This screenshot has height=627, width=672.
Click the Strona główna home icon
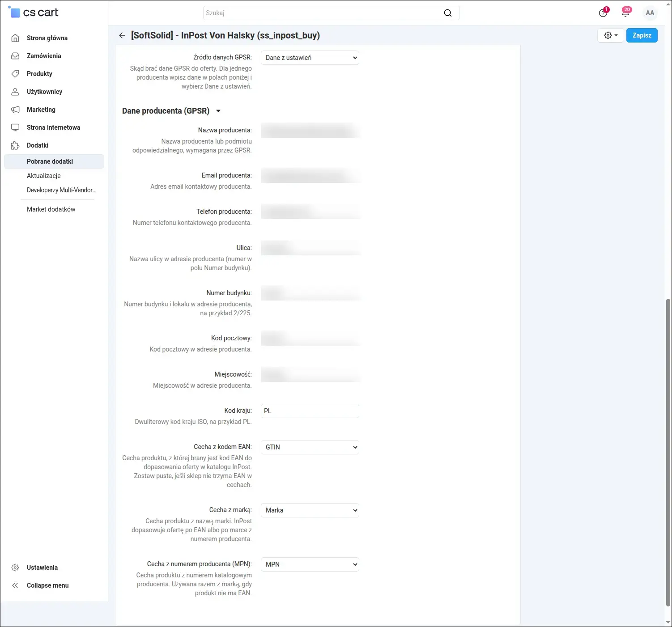[15, 38]
